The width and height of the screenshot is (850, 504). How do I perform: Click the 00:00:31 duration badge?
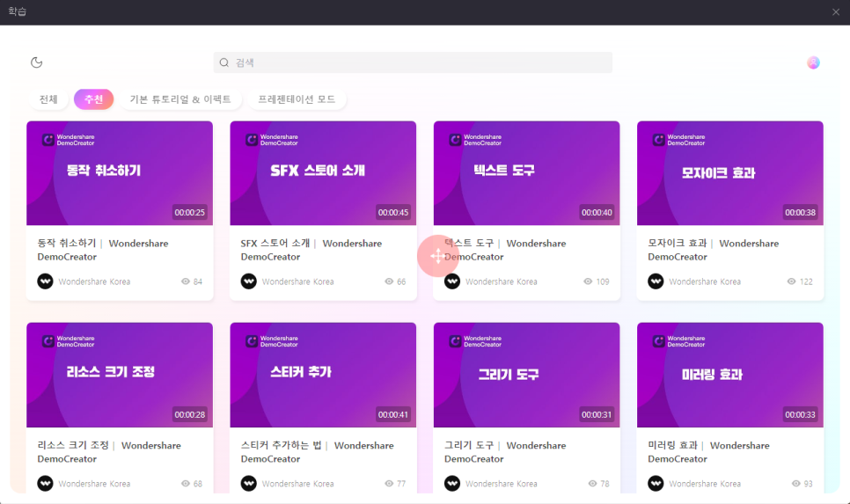(x=597, y=414)
